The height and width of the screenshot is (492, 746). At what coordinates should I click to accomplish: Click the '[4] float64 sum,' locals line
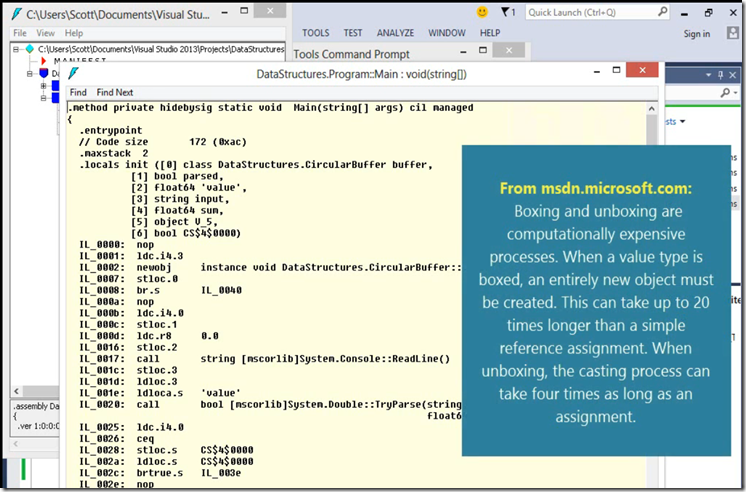tap(177, 210)
